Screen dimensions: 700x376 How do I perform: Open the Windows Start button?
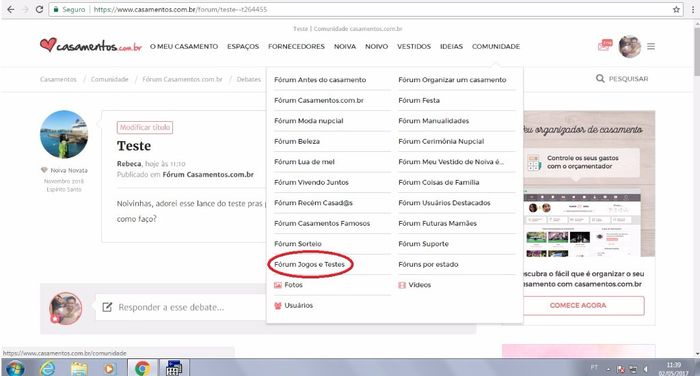pyautogui.click(x=15, y=368)
